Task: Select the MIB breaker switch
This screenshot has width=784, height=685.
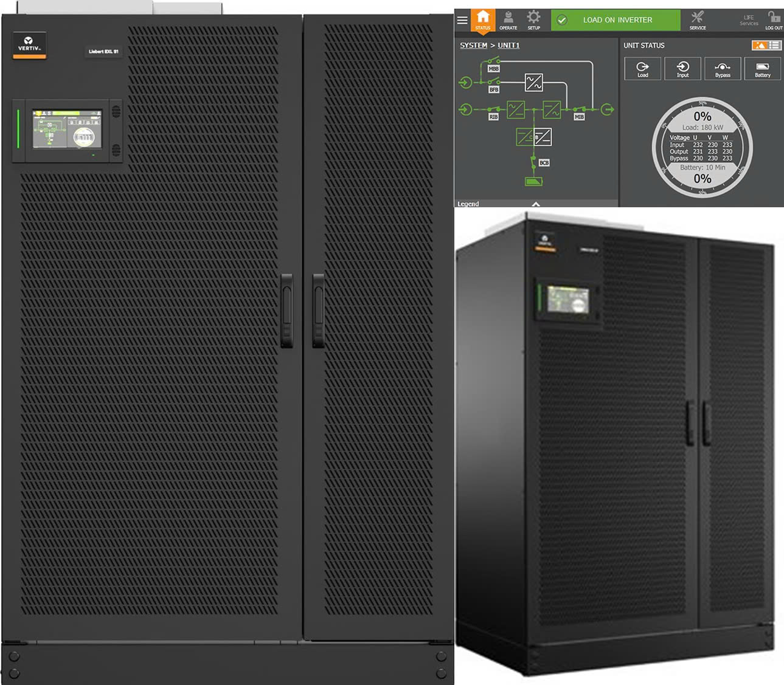Action: coord(579,112)
